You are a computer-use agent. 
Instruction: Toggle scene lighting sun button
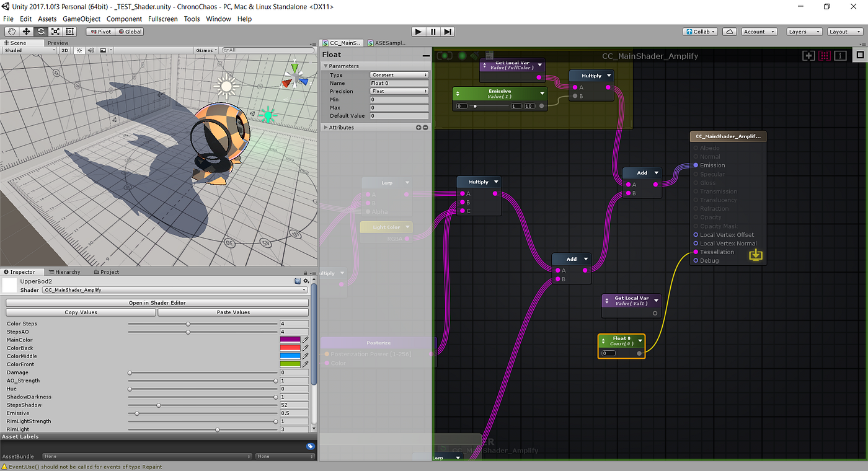[x=79, y=50]
